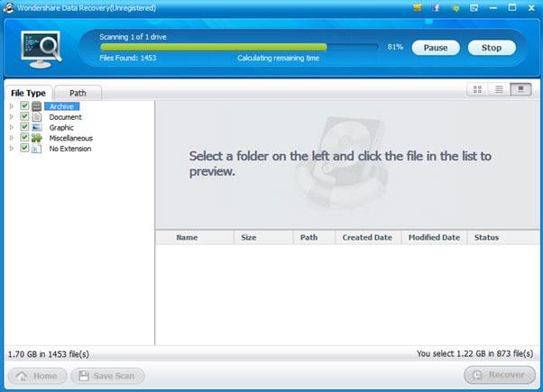Click the Wondershare logo in the title bar

coord(8,7)
